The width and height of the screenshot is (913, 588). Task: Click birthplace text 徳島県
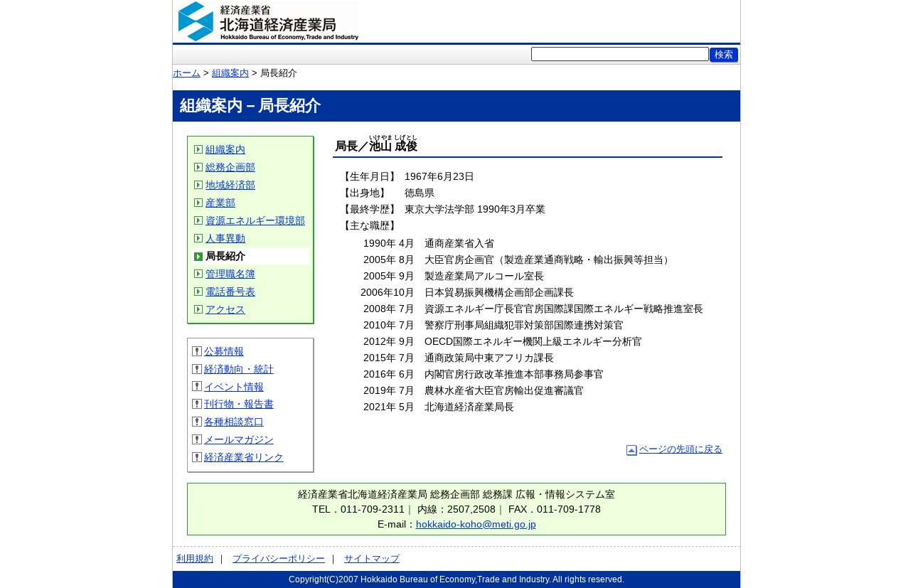420,193
